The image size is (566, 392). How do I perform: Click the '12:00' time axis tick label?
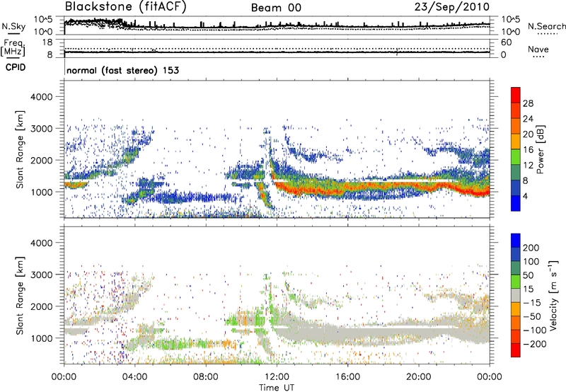pos(277,377)
